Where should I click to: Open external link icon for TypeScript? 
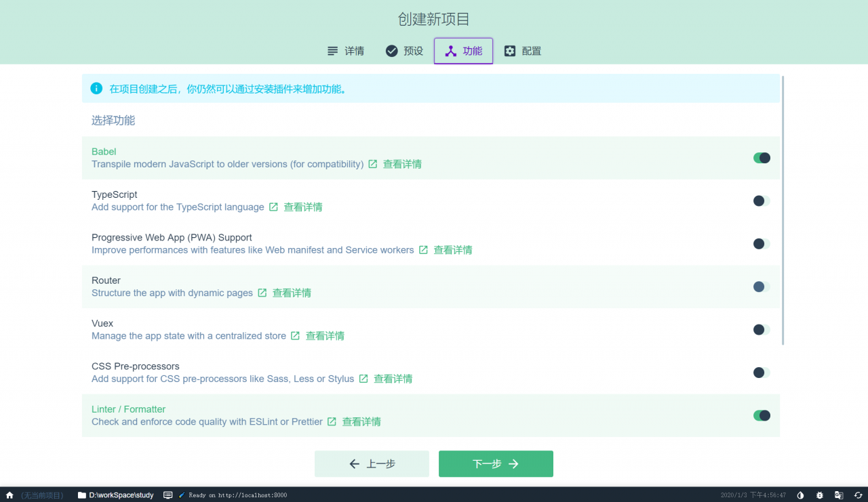coord(273,207)
